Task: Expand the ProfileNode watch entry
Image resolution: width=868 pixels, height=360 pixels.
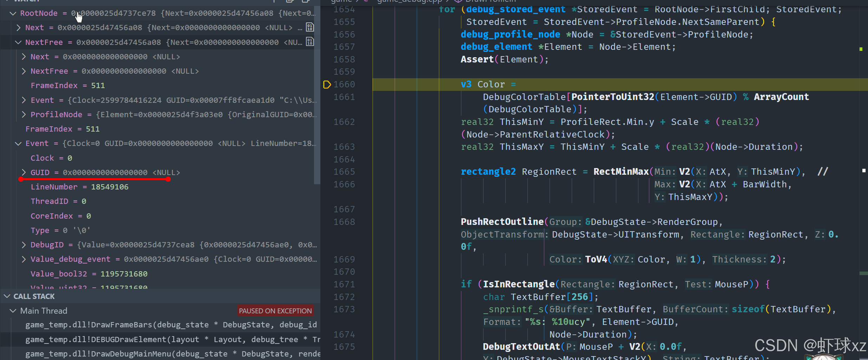Action: point(24,115)
